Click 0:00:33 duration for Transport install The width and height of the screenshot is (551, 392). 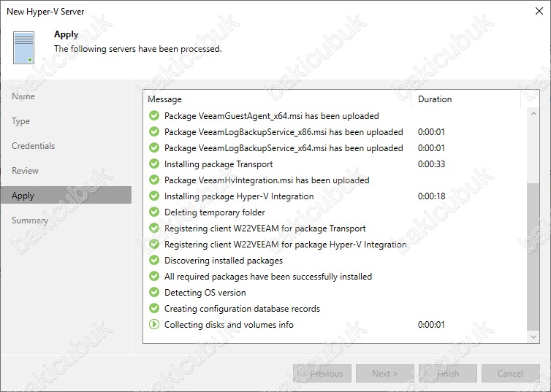[432, 164]
